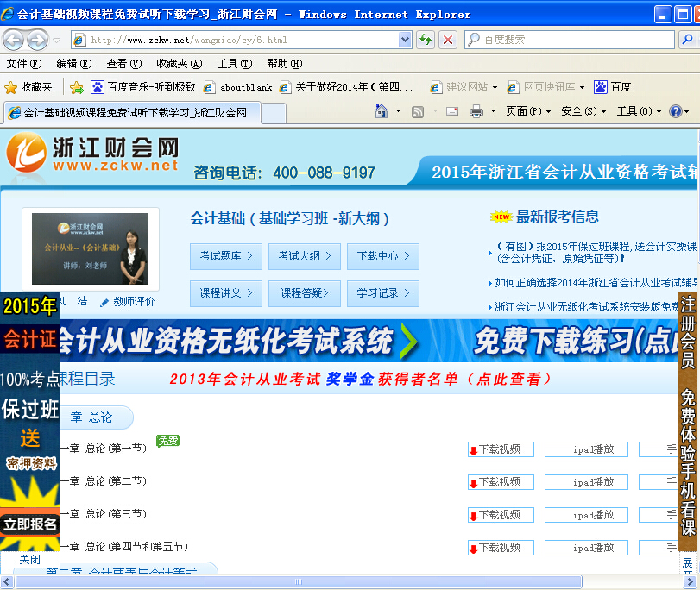Click ipad播放 for 总论 (第三节)
700x590 pixels.
click(x=586, y=515)
